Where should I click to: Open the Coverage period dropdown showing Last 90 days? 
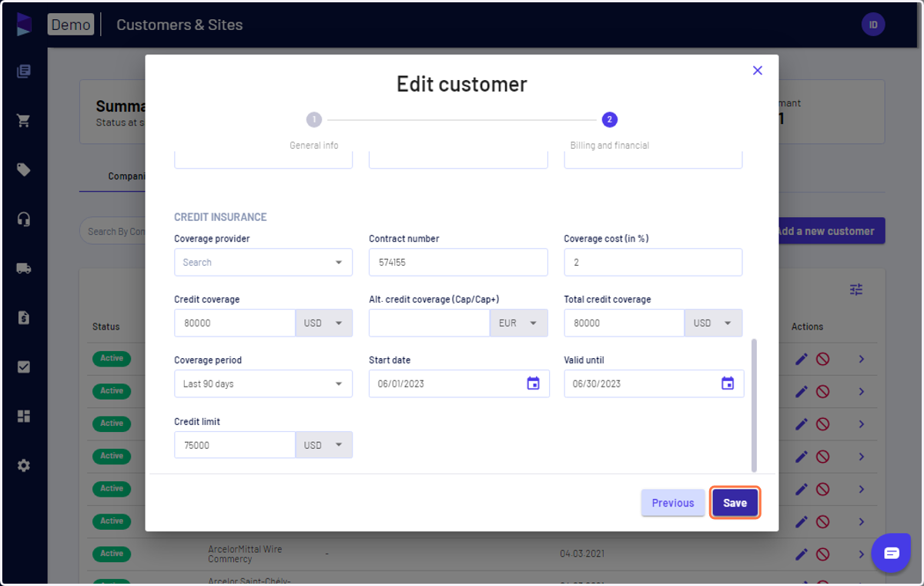(x=263, y=383)
